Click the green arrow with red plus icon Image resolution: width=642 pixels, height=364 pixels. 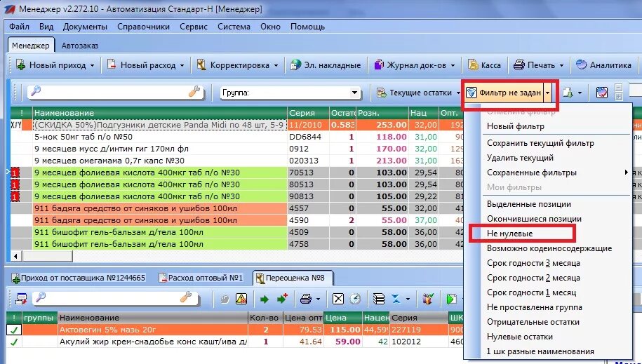283,299
